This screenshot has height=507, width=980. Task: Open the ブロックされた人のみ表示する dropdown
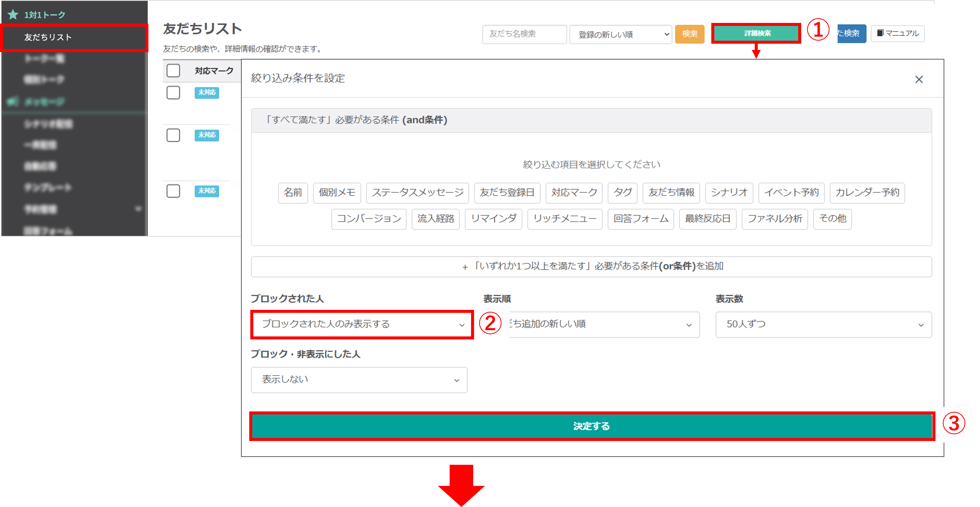pos(362,324)
